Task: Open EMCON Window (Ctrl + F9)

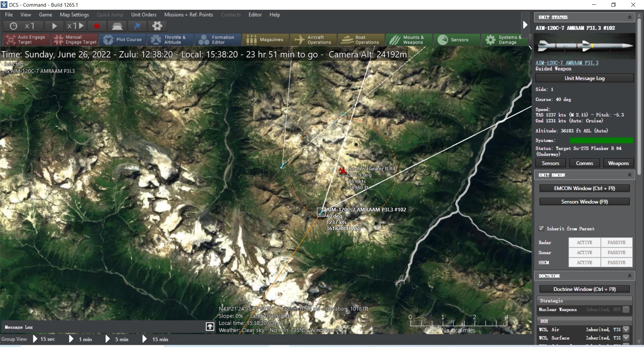Action: (x=585, y=188)
